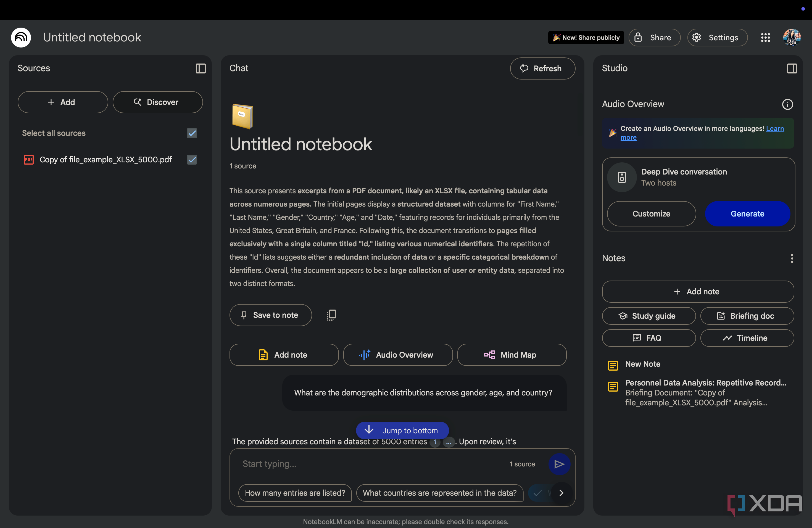The height and width of the screenshot is (528, 812).
Task: Open the Notes three-dot menu
Action: 792,258
